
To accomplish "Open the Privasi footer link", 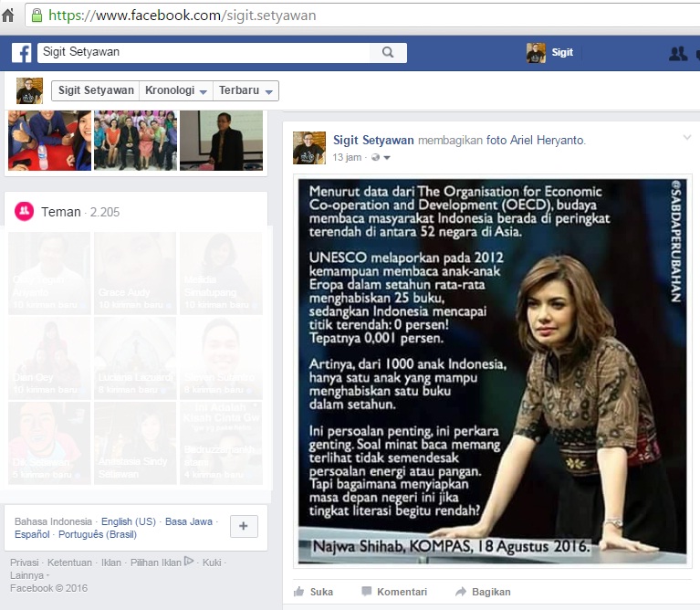I will (24, 563).
